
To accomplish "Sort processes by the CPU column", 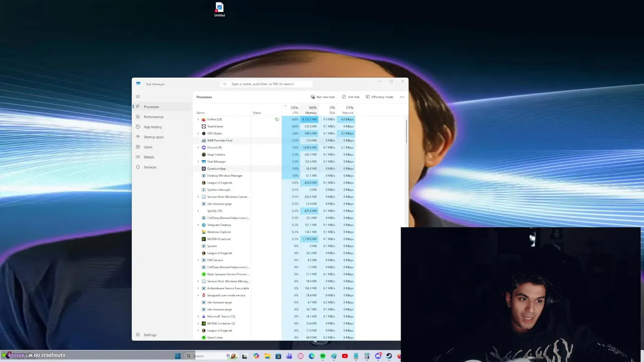I will click(291, 110).
